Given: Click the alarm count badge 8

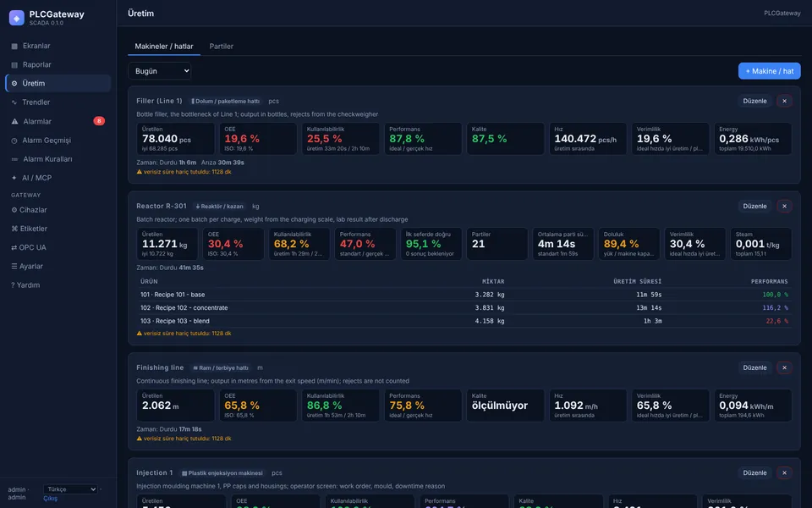Looking at the screenshot, I should pos(99,121).
